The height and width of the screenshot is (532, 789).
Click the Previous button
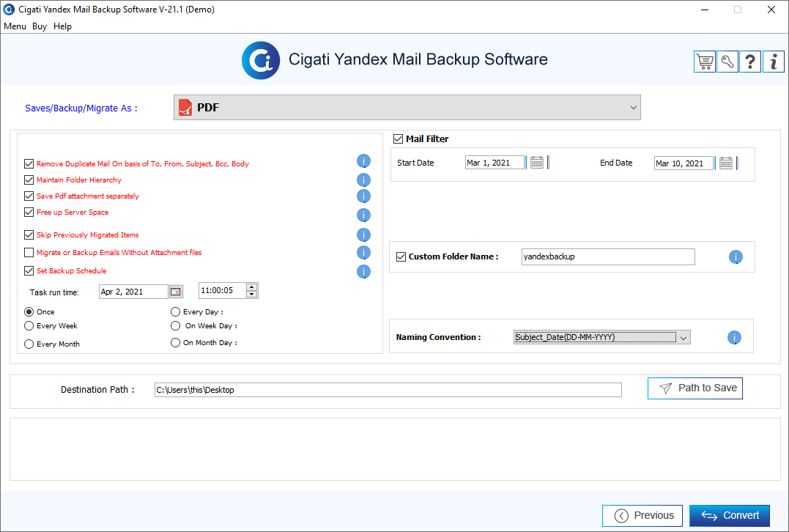(x=642, y=515)
